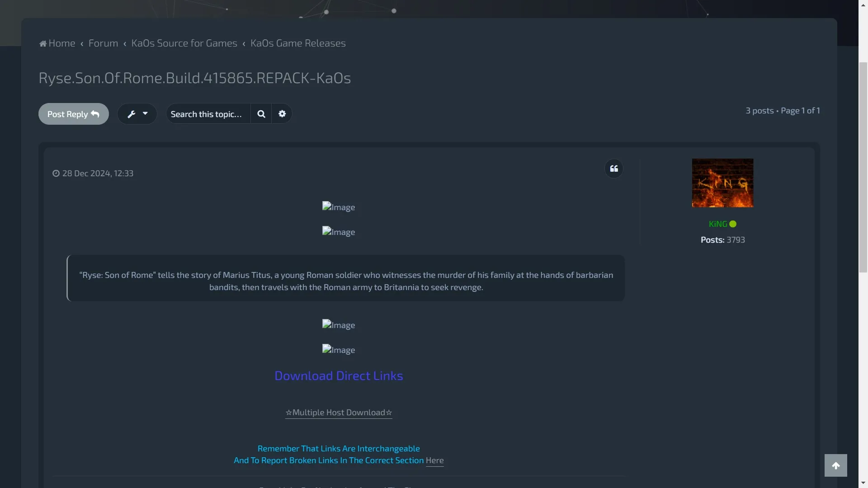Open the KiNG username profile link

[718, 224]
